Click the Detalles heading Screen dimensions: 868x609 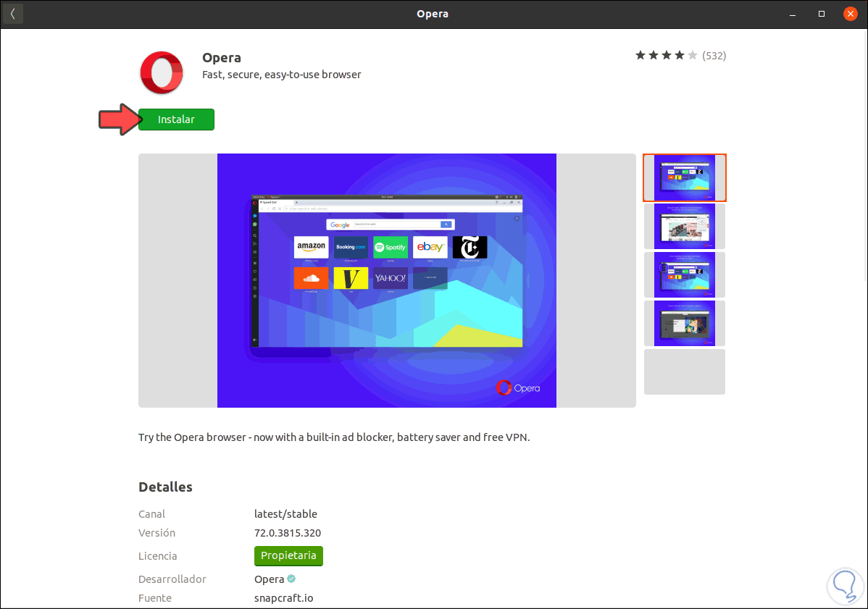(x=165, y=487)
